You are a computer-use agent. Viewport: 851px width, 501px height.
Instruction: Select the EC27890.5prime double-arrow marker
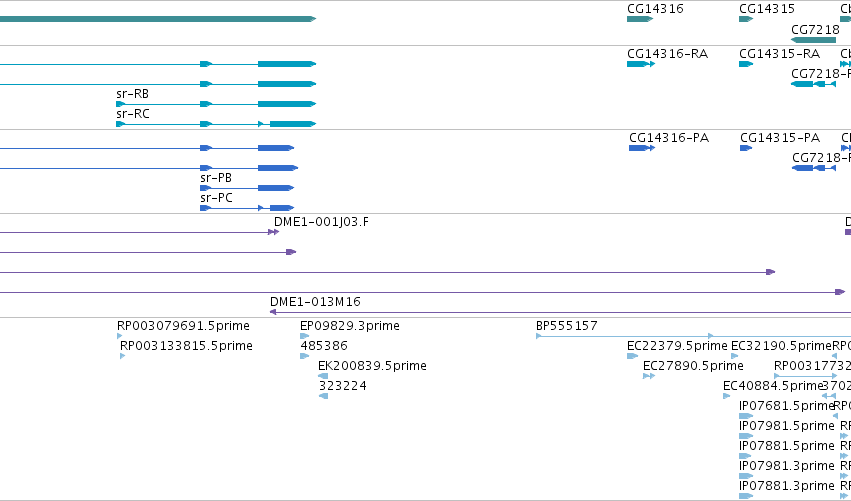(x=649, y=376)
